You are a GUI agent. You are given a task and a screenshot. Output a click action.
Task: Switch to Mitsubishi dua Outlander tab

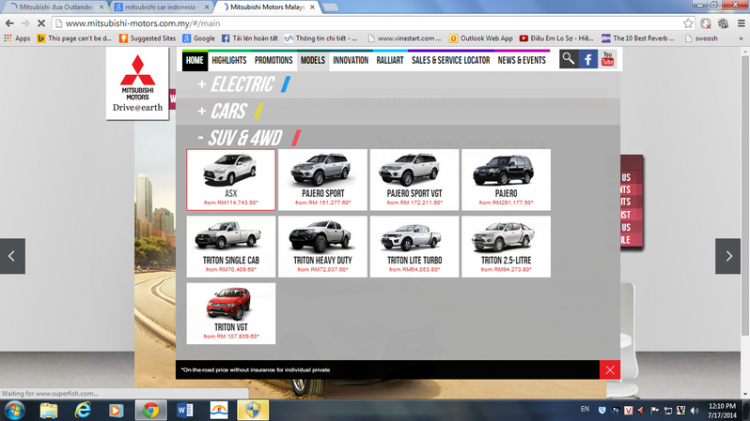[56, 7]
